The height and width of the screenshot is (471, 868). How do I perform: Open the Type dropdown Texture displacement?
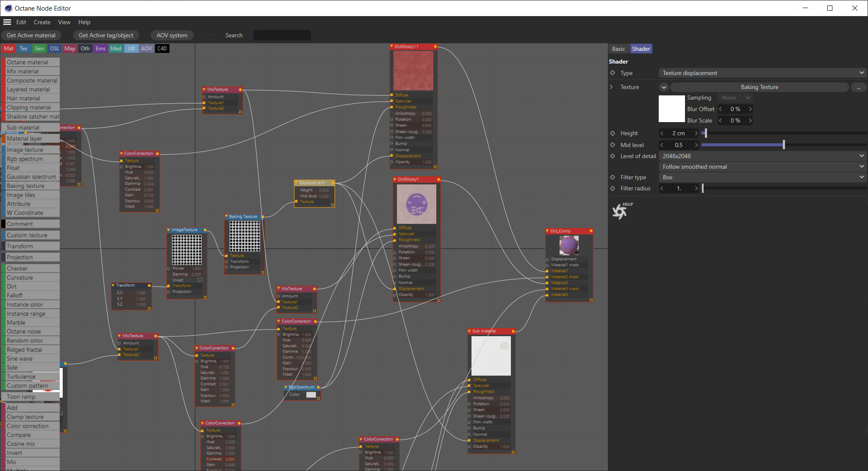point(762,73)
